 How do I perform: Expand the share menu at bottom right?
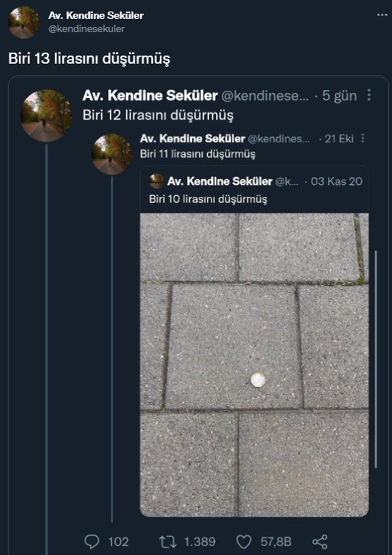pyautogui.click(x=320, y=542)
